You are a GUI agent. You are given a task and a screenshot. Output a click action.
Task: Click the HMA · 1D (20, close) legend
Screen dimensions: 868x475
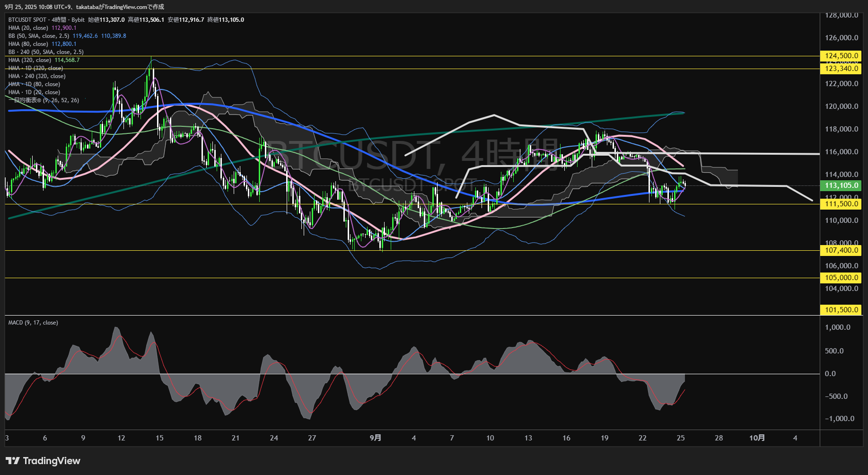[34, 92]
